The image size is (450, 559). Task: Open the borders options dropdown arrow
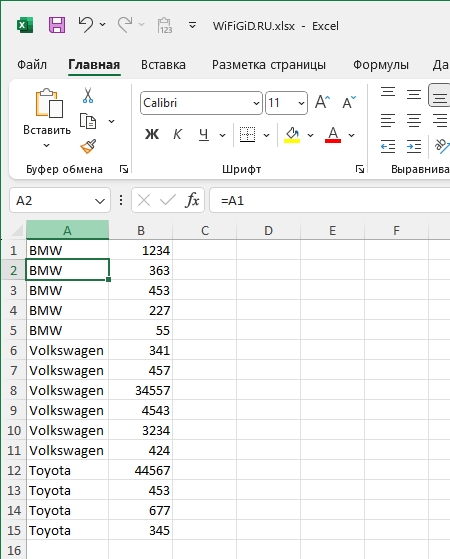266,135
